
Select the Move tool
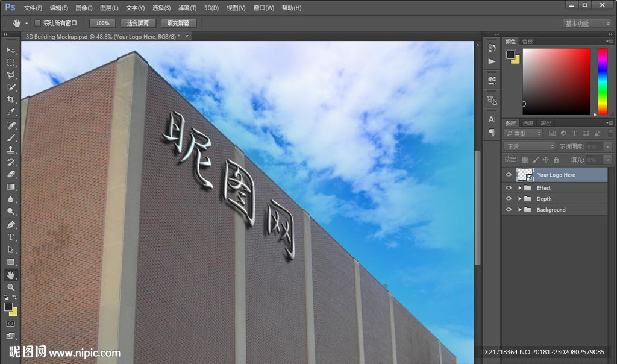(11, 51)
